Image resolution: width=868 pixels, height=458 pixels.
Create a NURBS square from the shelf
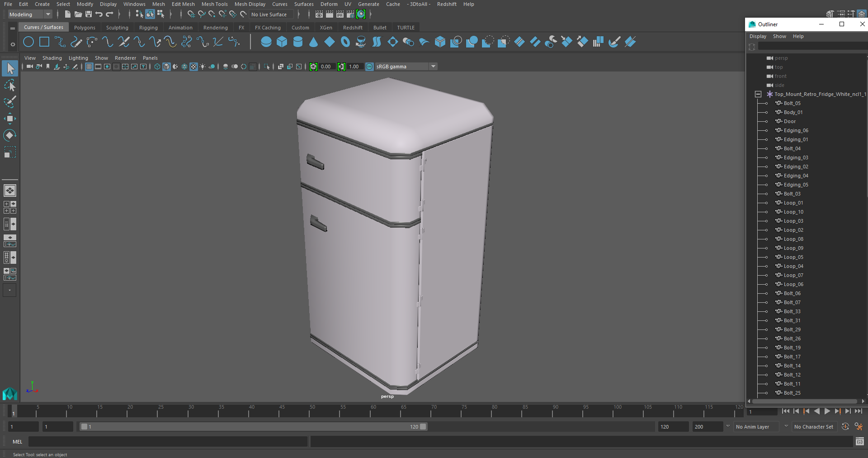click(x=44, y=42)
